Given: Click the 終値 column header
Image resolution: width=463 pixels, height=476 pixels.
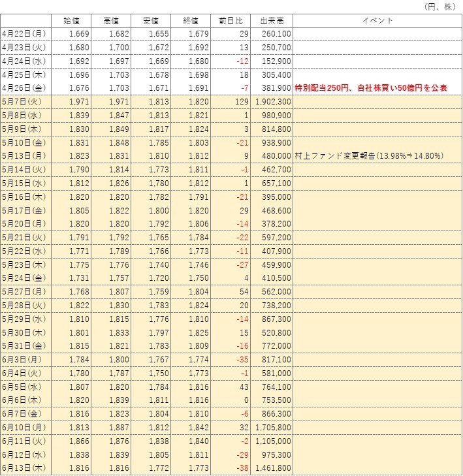Looking at the screenshot, I should pos(191,21).
